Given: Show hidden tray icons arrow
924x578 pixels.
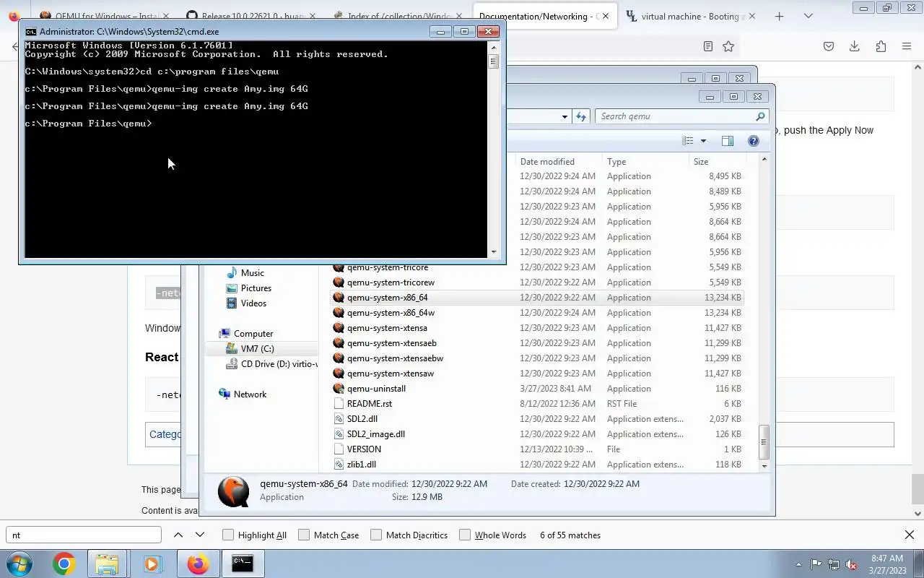Looking at the screenshot, I should pos(798,564).
